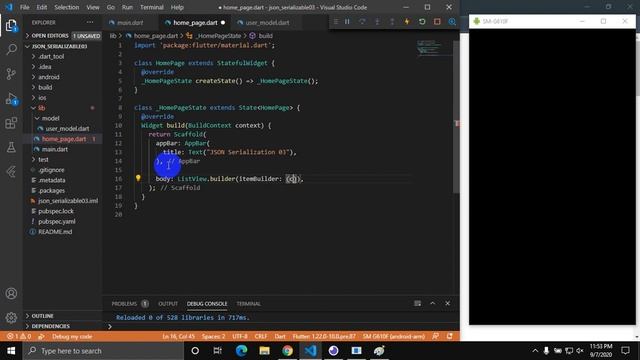Close the bottom panel
Screen dimensions: 640x360
(448, 303)
